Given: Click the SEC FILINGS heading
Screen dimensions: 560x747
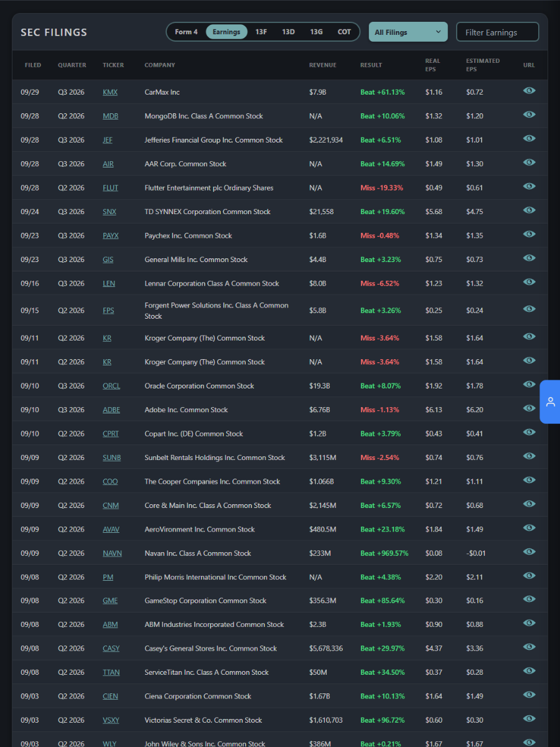Looking at the screenshot, I should 54,32.
